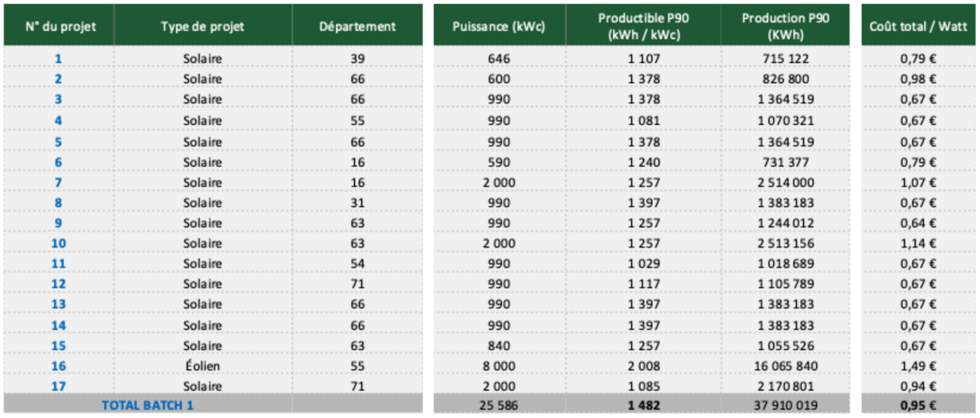Select the 1,49 € cost cell
980x418 pixels.
coord(918,366)
